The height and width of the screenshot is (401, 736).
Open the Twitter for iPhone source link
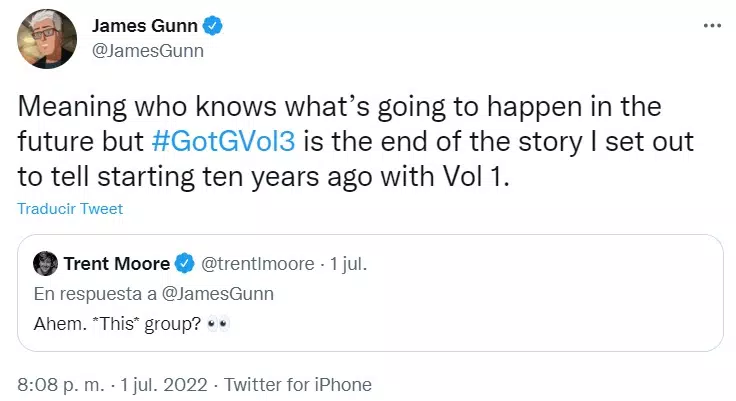click(x=298, y=384)
